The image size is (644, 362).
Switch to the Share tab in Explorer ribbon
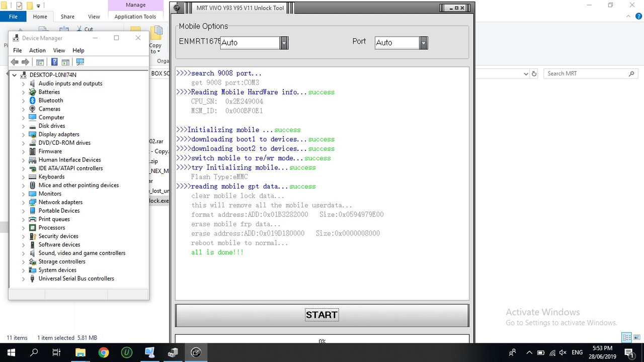pyautogui.click(x=67, y=17)
